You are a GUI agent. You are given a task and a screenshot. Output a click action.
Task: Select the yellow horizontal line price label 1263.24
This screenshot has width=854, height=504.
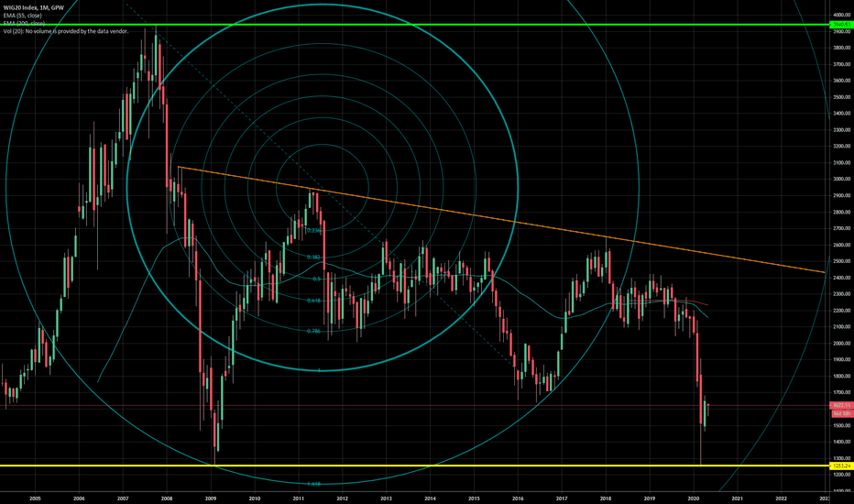pyautogui.click(x=841, y=466)
